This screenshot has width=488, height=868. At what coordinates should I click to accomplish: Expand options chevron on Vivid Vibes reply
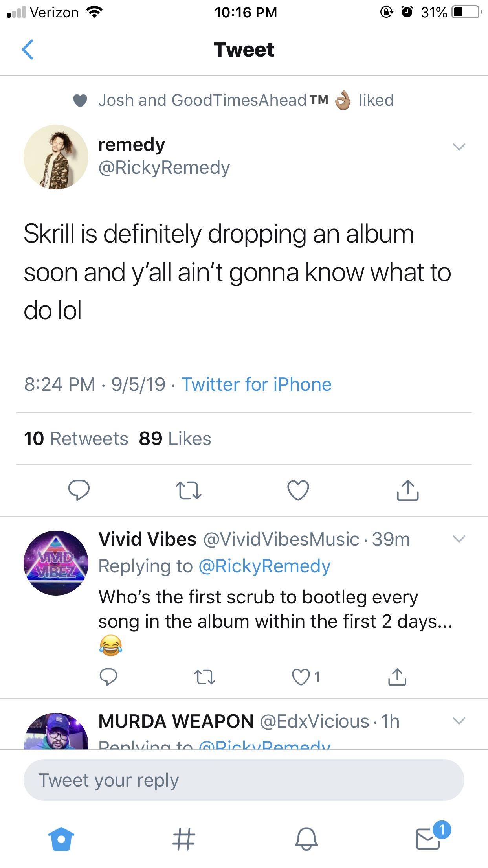coord(459,539)
